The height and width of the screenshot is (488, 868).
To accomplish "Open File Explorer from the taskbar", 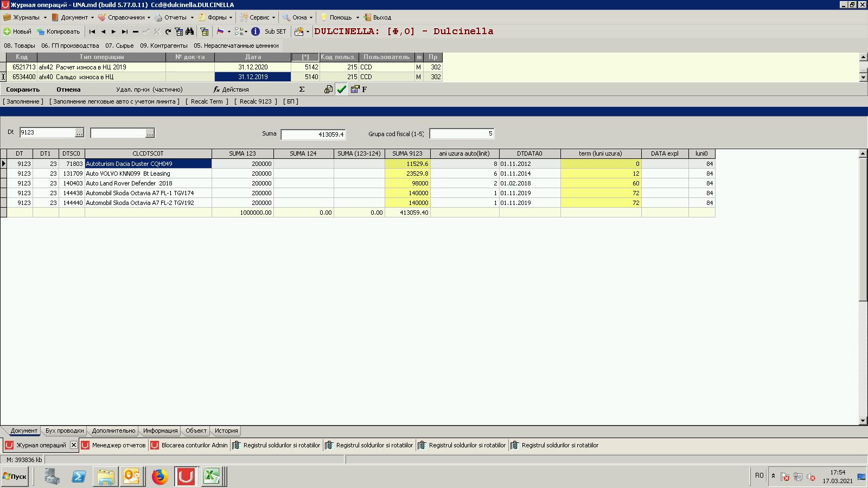I will tap(106, 477).
